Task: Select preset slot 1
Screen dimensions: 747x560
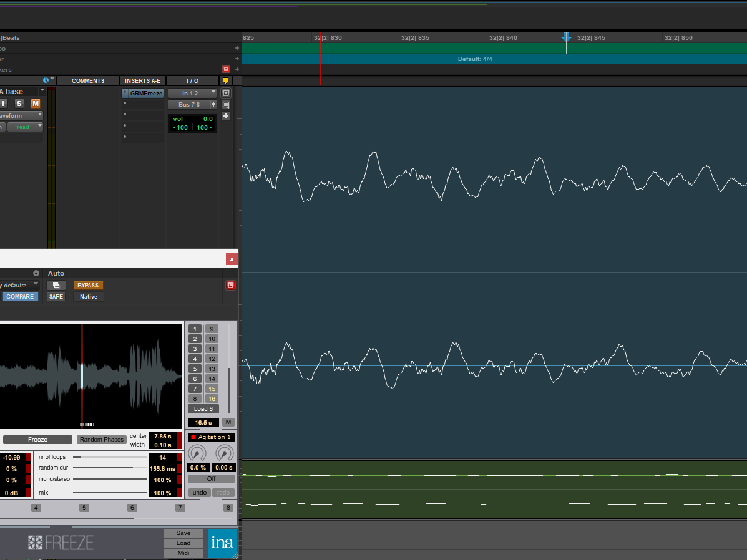Action: coord(195,329)
